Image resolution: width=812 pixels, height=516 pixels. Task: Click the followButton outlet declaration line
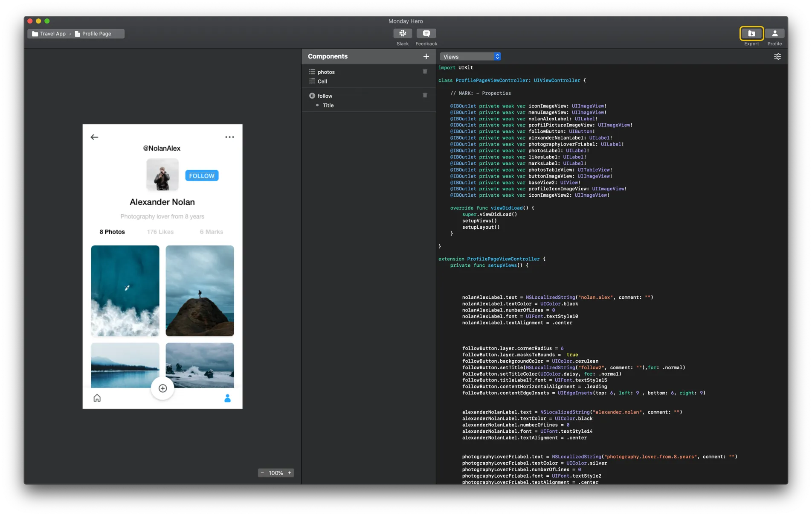522,131
